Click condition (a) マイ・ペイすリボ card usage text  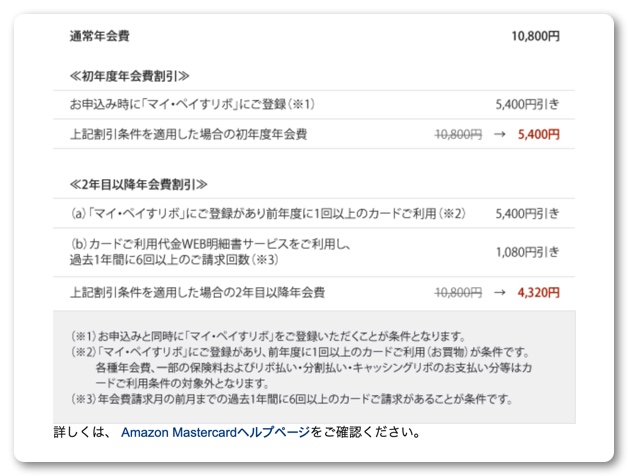pyautogui.click(x=268, y=213)
